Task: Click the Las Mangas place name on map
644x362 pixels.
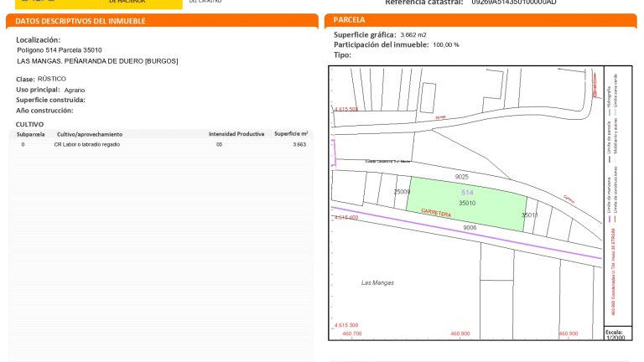Action: pyautogui.click(x=377, y=282)
